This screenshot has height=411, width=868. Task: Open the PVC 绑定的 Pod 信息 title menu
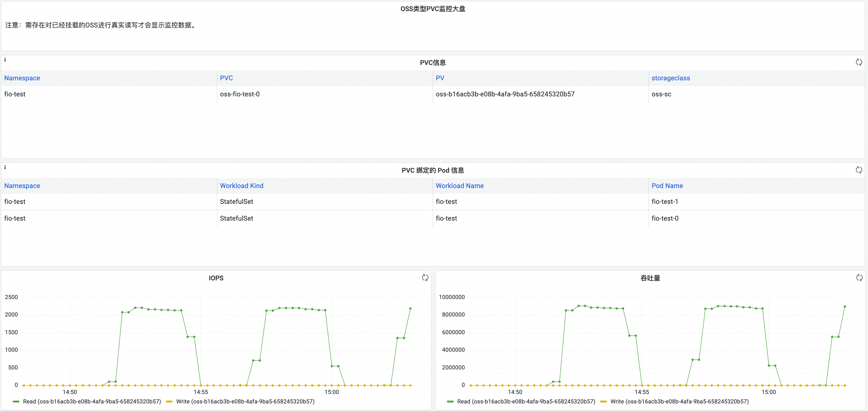[433, 170]
